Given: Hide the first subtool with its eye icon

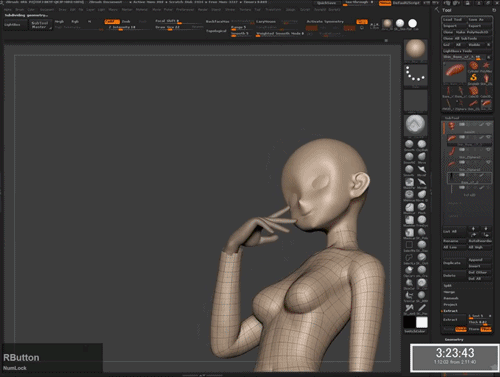Looking at the screenshot, I should (489, 124).
